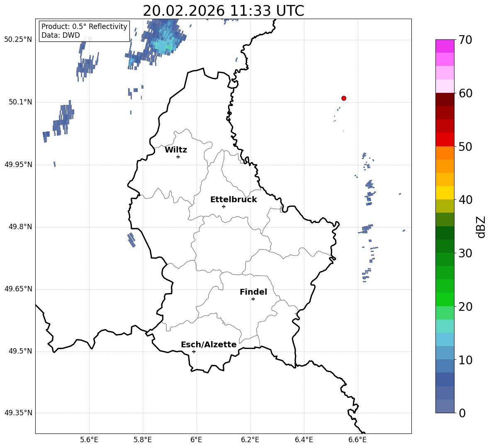Click the title 20.02.2026 11:33 UTC
The height and width of the screenshot is (448, 491).
click(x=223, y=11)
